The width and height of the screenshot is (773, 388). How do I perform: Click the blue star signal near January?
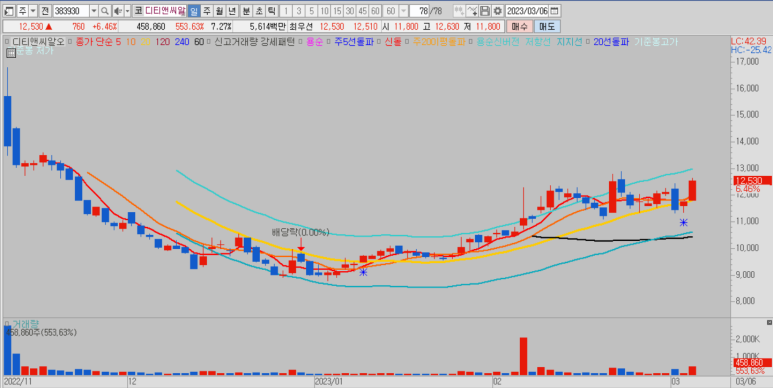pos(363,272)
